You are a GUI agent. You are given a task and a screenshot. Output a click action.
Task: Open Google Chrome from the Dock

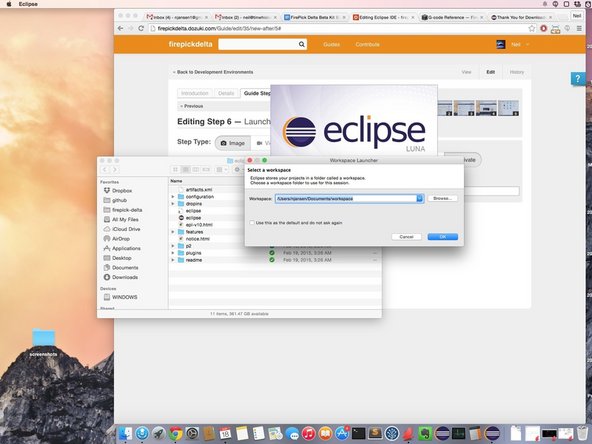click(x=176, y=433)
